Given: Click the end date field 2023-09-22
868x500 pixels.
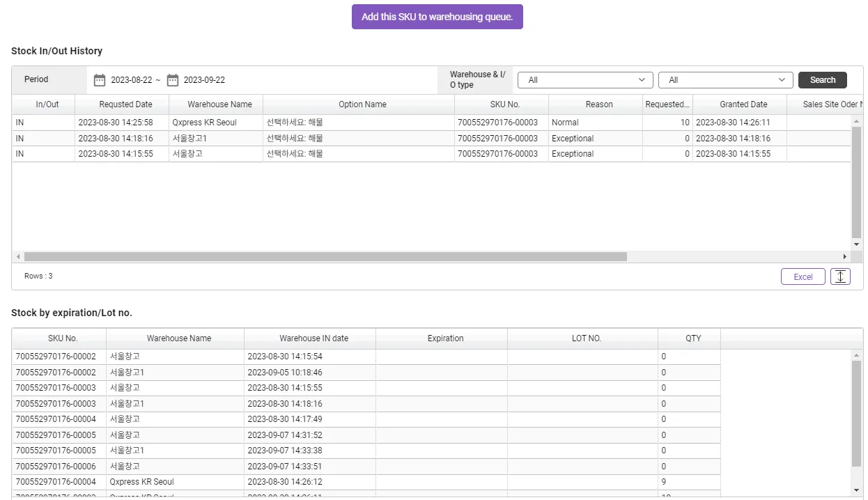Looking at the screenshot, I should (x=204, y=80).
